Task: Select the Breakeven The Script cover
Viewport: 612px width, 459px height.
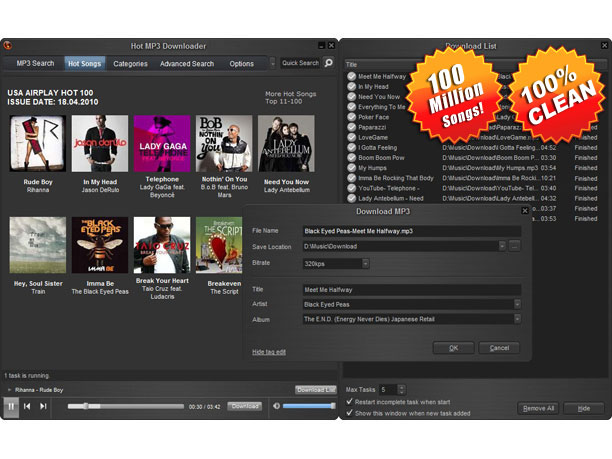Action: [219, 245]
